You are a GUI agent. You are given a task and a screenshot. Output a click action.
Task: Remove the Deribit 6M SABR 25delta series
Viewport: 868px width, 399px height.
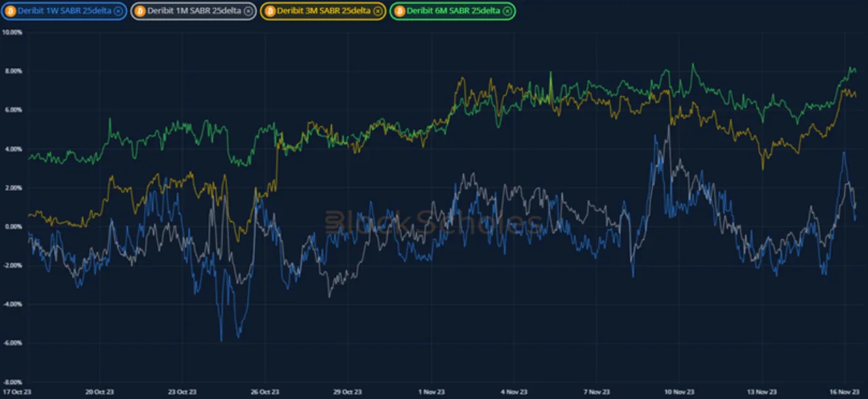click(507, 11)
